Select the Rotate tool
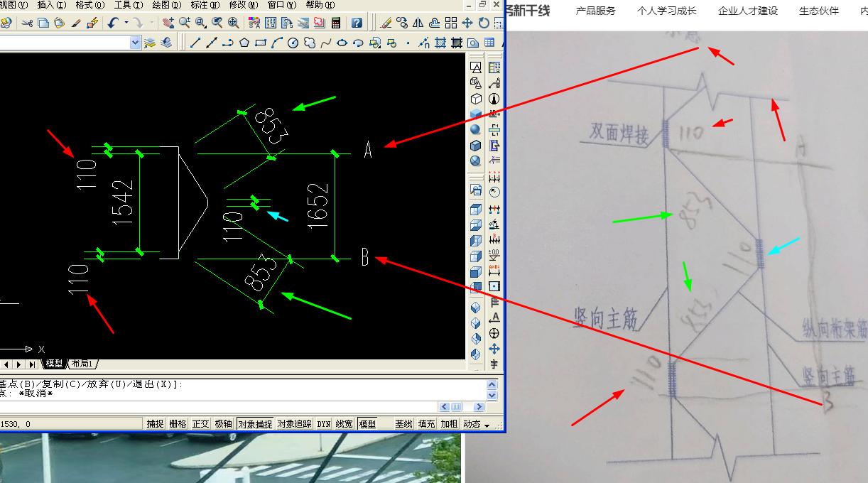Screen dimensions: 868x483 (x=484, y=23)
